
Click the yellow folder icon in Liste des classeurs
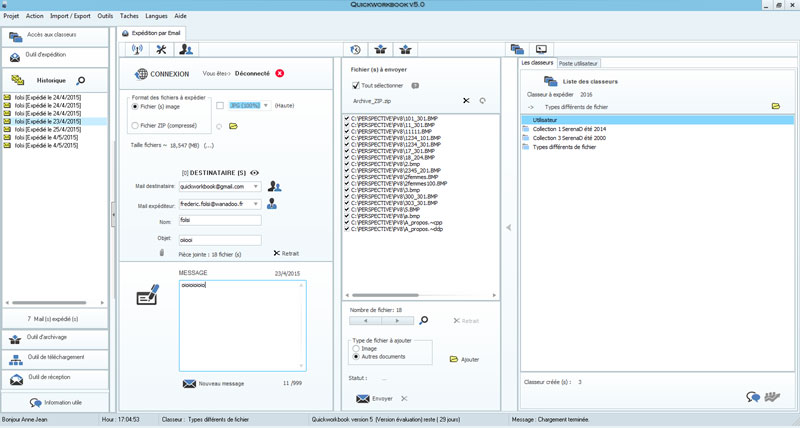775,106
